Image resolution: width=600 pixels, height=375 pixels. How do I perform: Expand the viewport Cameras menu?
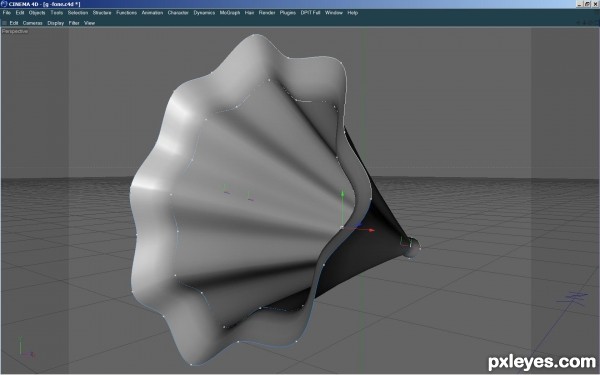tap(32, 23)
